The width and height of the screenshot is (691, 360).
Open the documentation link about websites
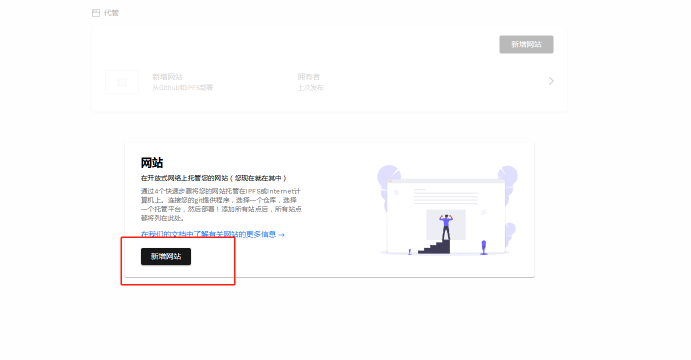(x=213, y=234)
